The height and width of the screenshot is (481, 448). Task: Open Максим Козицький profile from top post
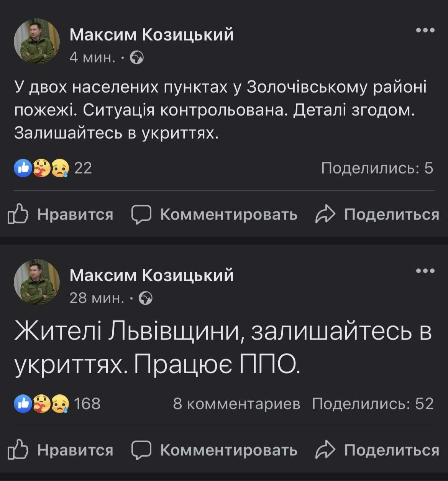point(152,35)
